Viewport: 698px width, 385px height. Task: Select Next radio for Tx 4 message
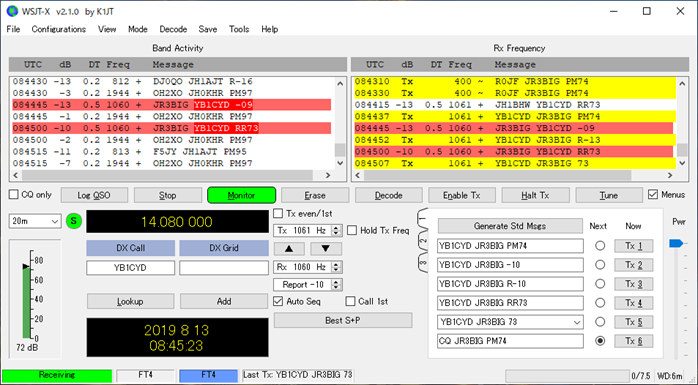click(x=600, y=303)
